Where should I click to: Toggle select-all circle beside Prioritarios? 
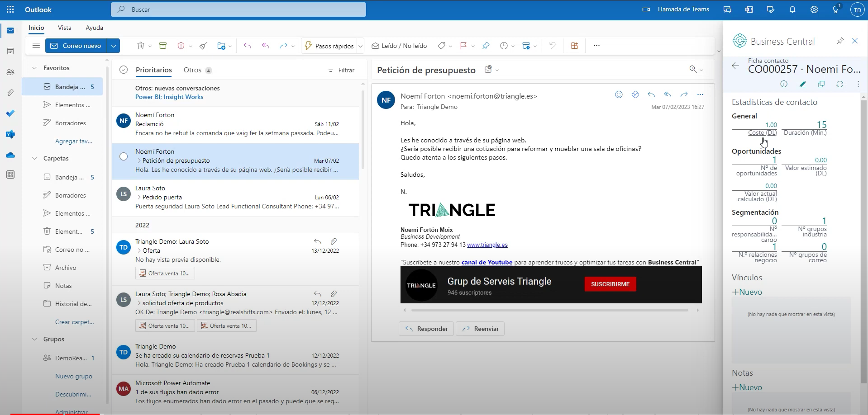pos(124,70)
